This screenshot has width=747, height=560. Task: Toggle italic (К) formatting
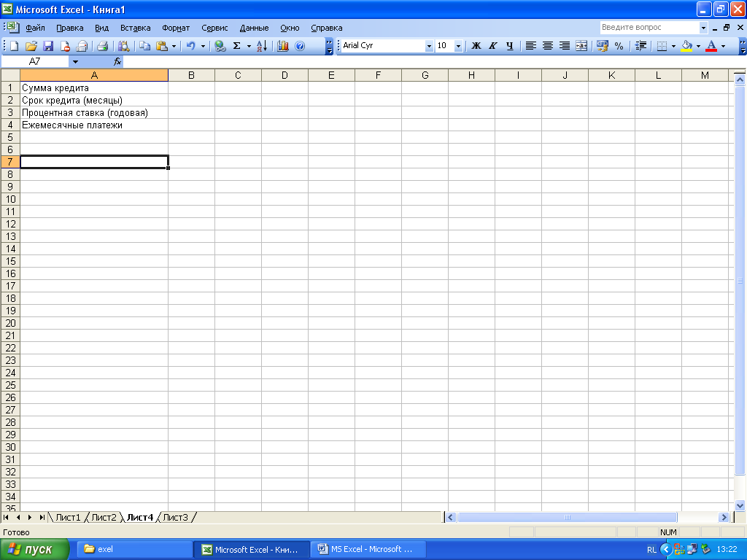(493, 46)
